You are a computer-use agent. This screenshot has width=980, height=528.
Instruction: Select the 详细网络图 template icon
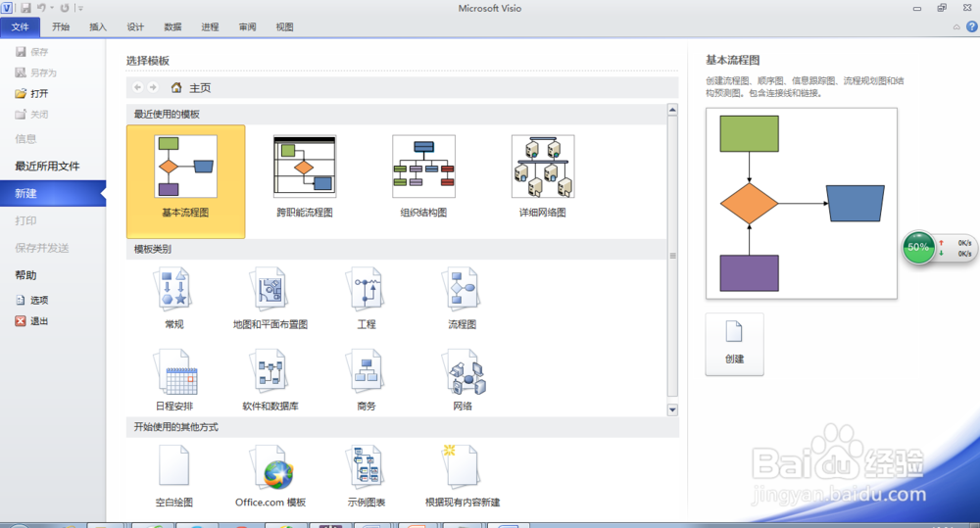543,167
